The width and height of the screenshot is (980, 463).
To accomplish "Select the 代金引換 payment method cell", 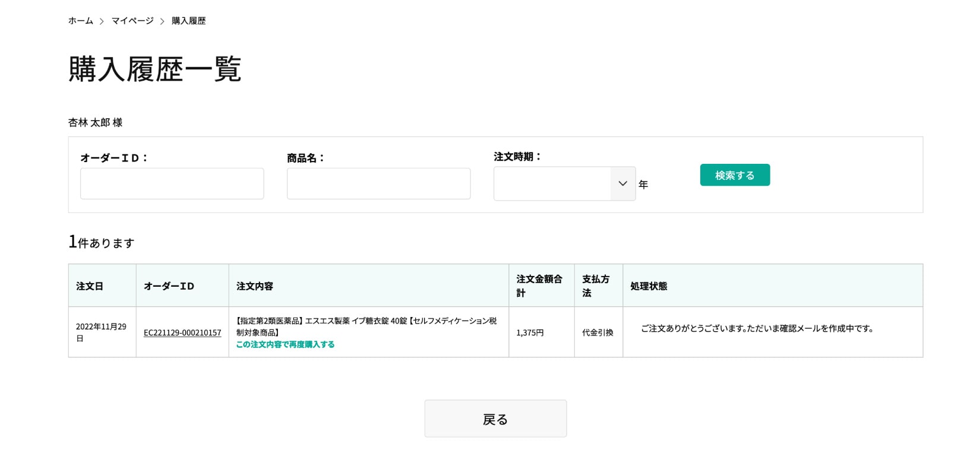I will coord(598,333).
